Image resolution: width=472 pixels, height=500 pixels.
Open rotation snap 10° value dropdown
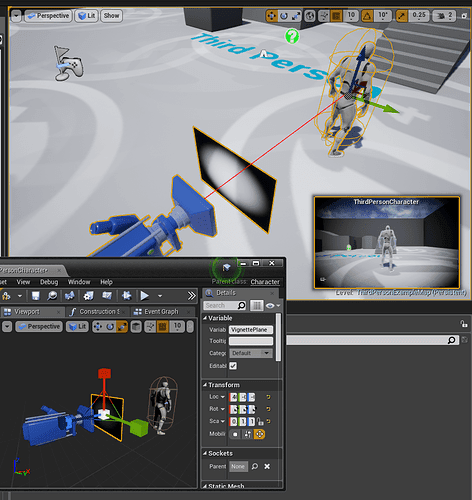coord(383,16)
